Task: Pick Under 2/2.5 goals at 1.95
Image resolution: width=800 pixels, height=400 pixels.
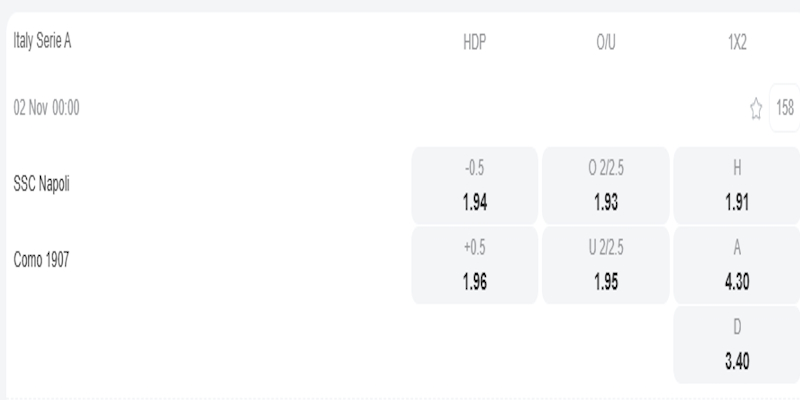Action: (606, 265)
